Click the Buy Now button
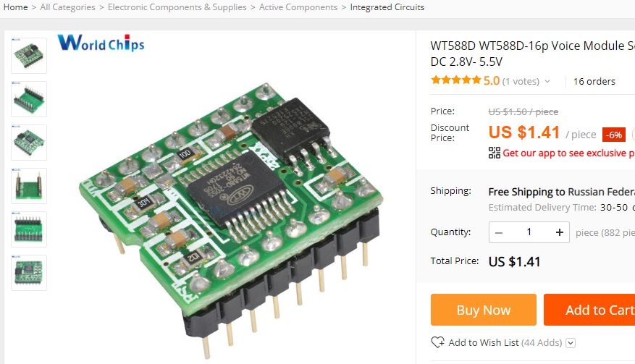Screen dimensions: 635x364 (484, 310)
